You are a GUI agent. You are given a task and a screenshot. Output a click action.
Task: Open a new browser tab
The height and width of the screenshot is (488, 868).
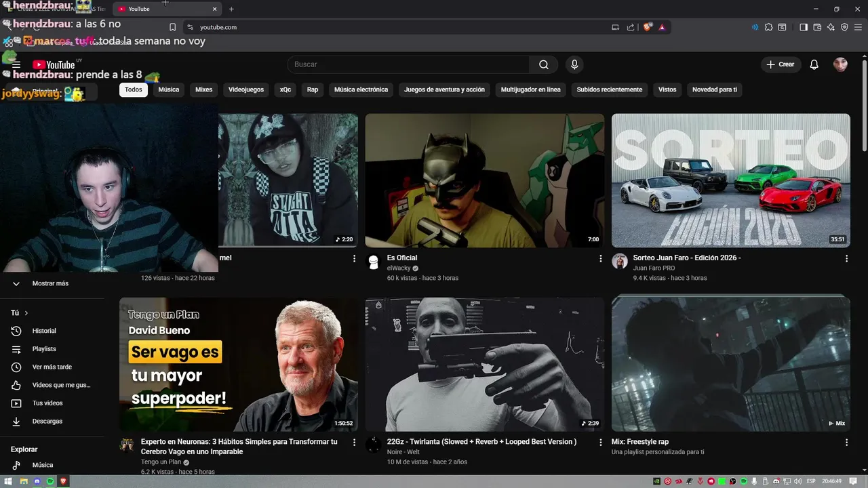pyautogui.click(x=231, y=9)
